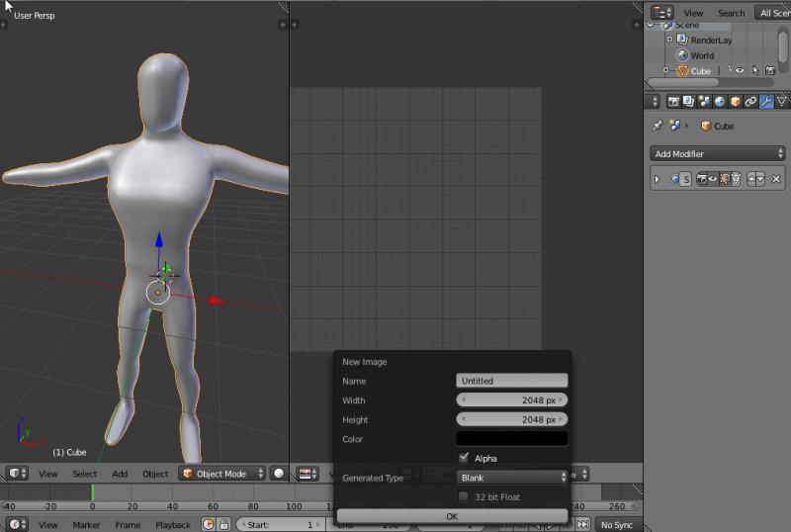Open the Render properties camera icon

673,101
